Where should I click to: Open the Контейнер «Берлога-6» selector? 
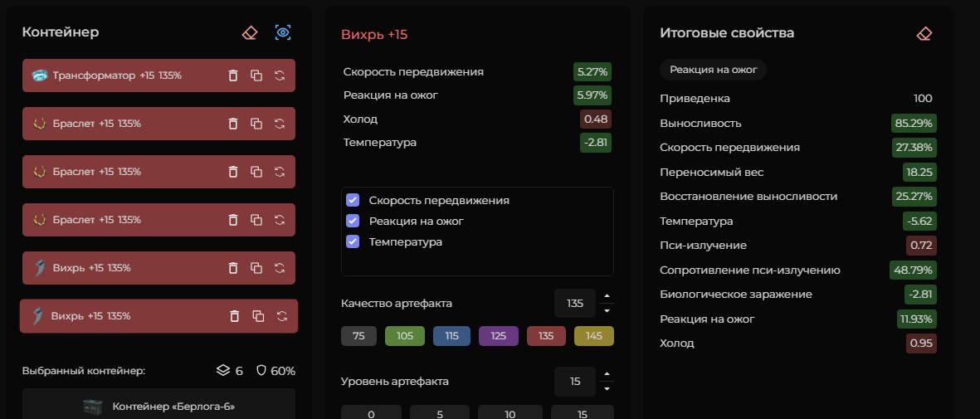click(158, 404)
